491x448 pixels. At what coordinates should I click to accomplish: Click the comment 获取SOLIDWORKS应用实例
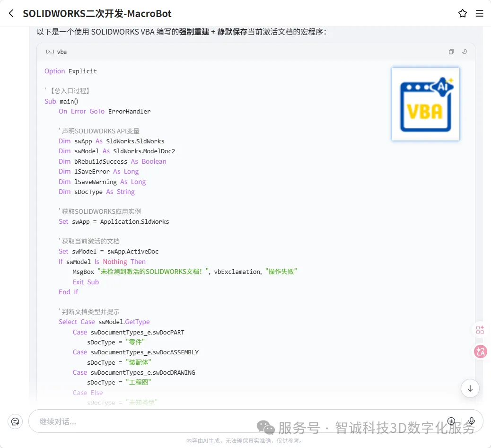coord(100,211)
